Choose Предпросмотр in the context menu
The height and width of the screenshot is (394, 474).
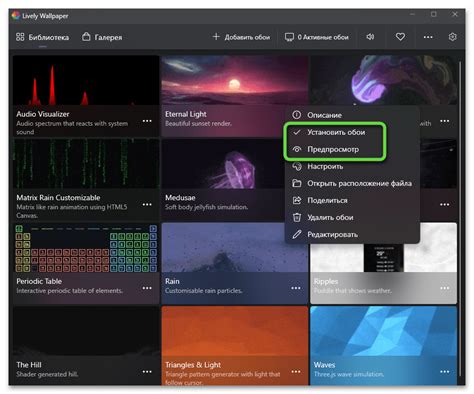pos(352,149)
